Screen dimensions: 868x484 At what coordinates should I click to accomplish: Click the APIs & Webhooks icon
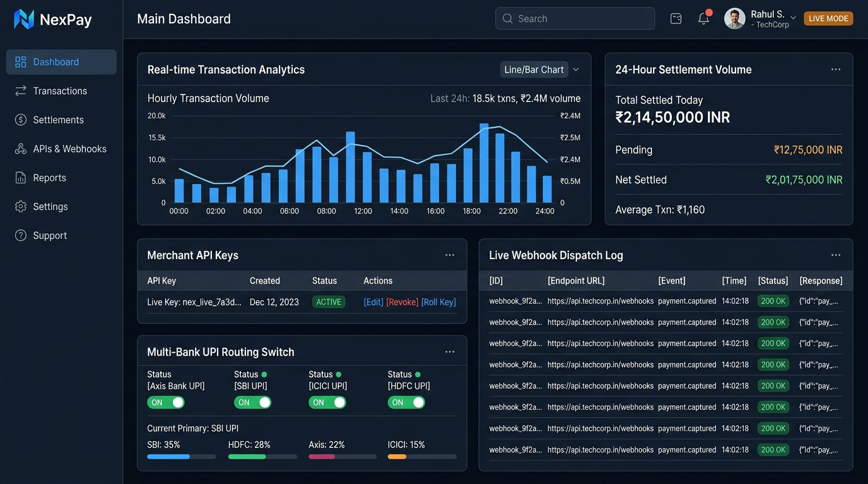point(21,149)
